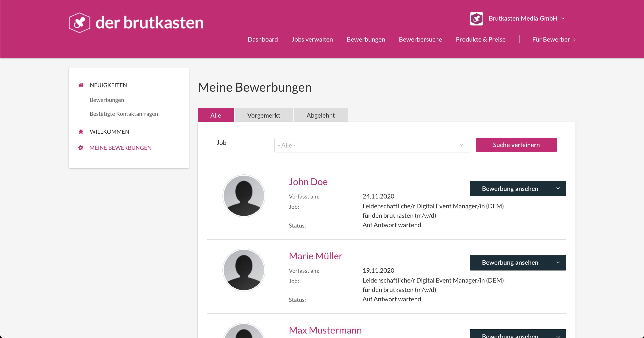Click John Doe's date 24.11.2020
Viewport: 644px width, 338px height.
pyautogui.click(x=378, y=196)
